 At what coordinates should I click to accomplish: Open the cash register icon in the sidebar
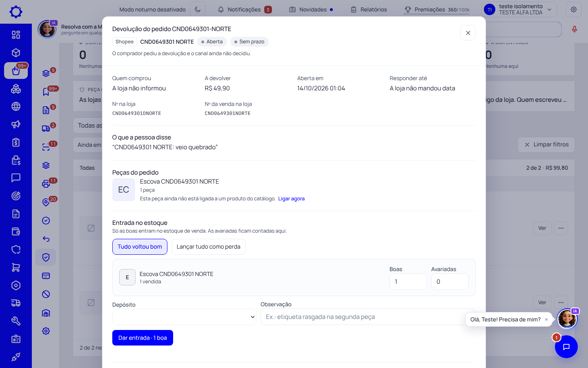(16, 160)
